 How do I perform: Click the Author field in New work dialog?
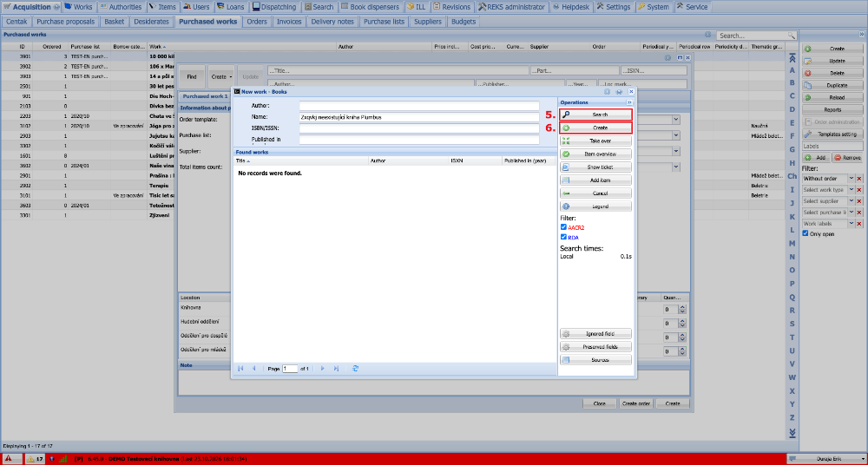point(419,106)
